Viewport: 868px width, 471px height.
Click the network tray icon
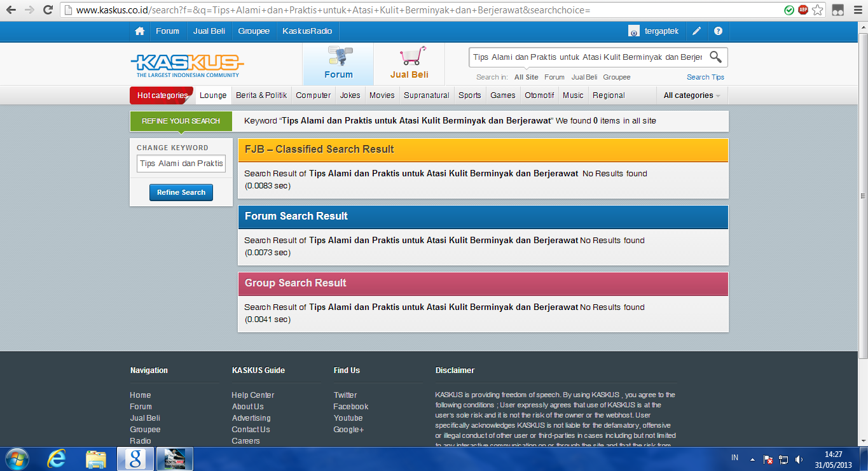coord(783,459)
